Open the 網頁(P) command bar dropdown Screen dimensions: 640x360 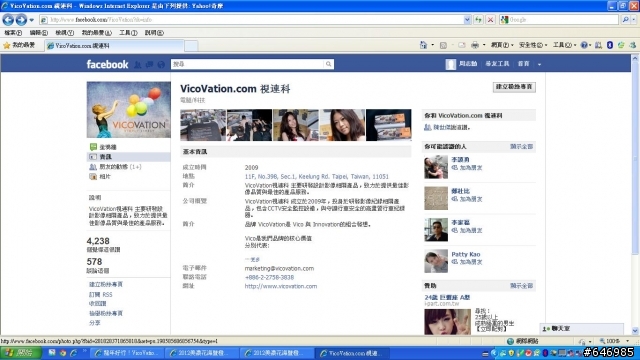tap(502, 45)
